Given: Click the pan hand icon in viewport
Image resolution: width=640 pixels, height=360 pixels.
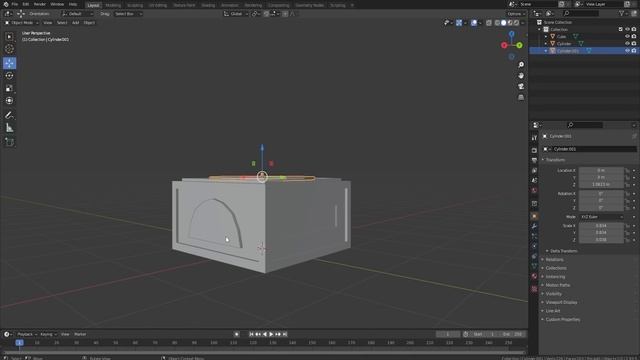Looking at the screenshot, I should pyautogui.click(x=521, y=76).
